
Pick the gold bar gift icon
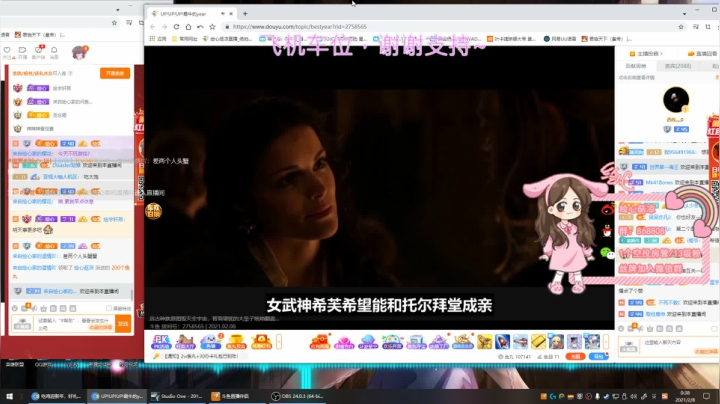point(538,342)
